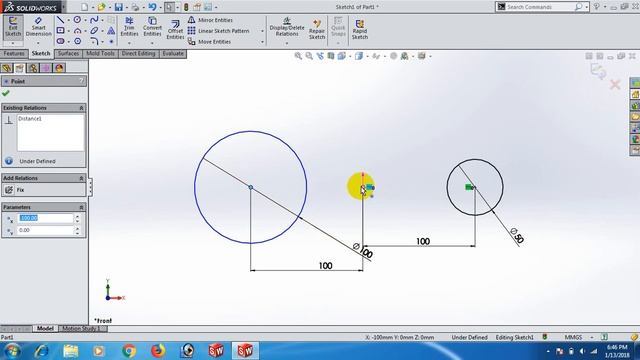Screen dimensions: 640x360
Task: Click Mirror Entities
Action: point(211,20)
